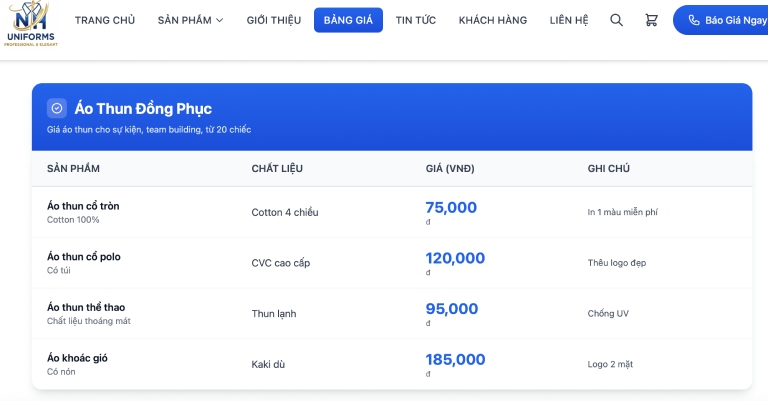Open the shopping cart icon

[651, 20]
